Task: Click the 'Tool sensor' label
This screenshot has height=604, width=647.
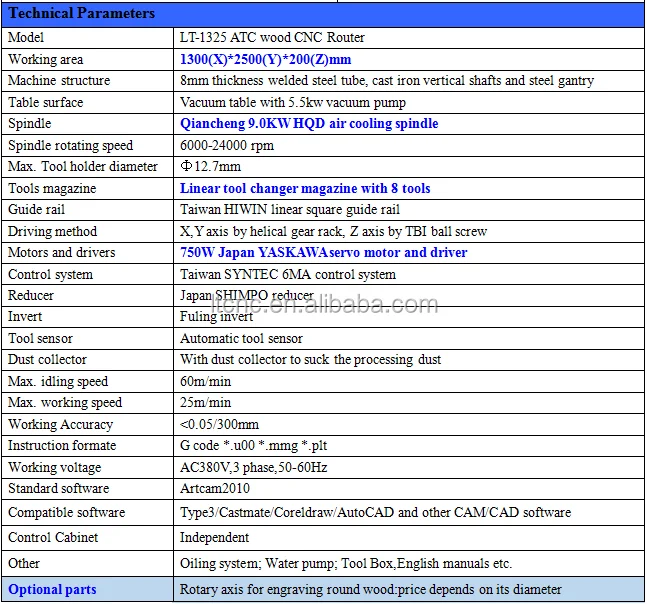Action: 40,339
